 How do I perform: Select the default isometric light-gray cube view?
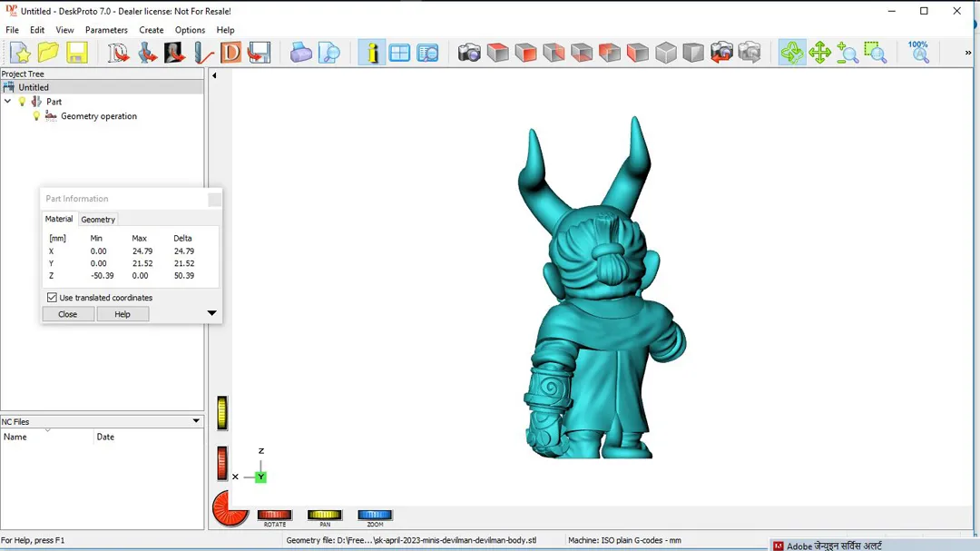(666, 53)
